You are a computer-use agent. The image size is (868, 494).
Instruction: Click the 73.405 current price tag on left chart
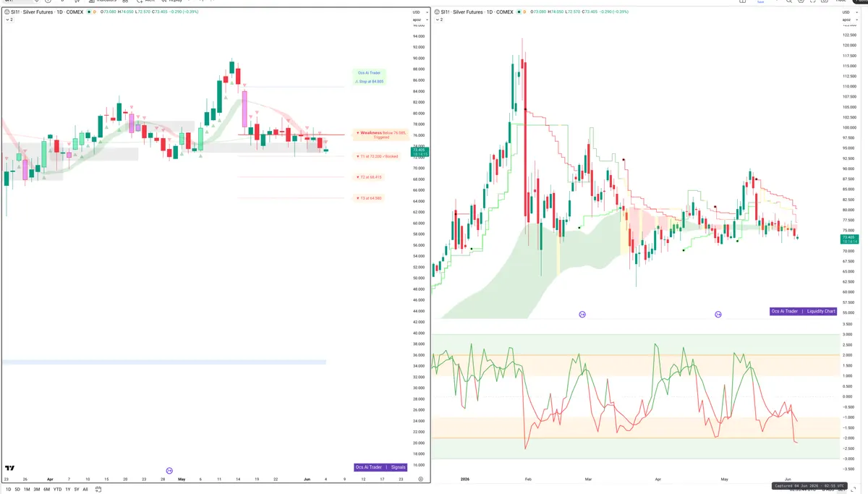(x=420, y=152)
